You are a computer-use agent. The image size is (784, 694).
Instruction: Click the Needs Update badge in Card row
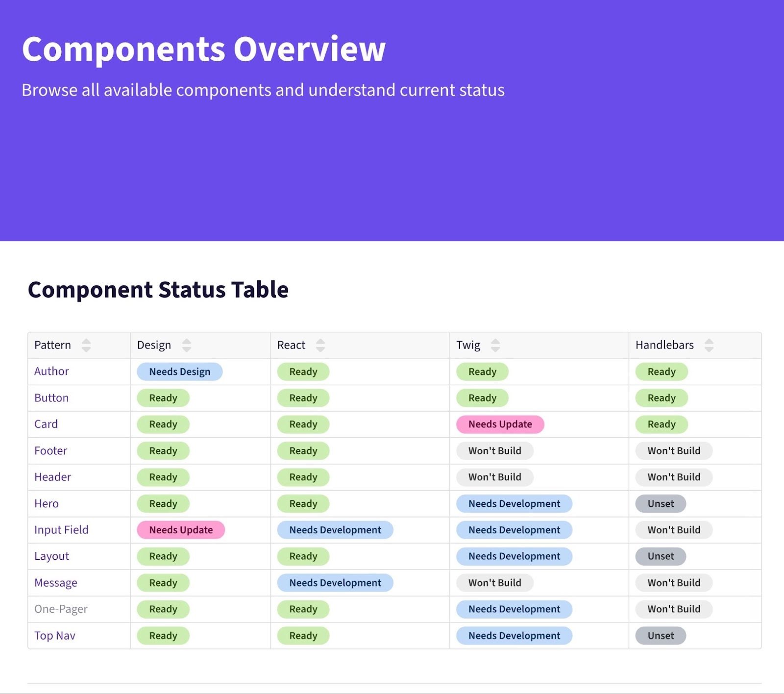coord(500,424)
